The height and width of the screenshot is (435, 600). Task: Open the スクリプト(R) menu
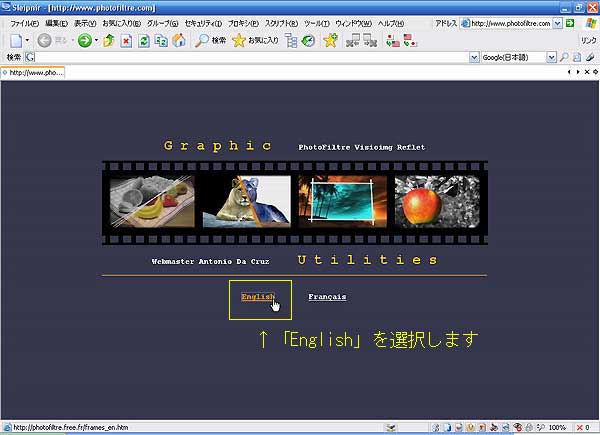pyautogui.click(x=281, y=23)
